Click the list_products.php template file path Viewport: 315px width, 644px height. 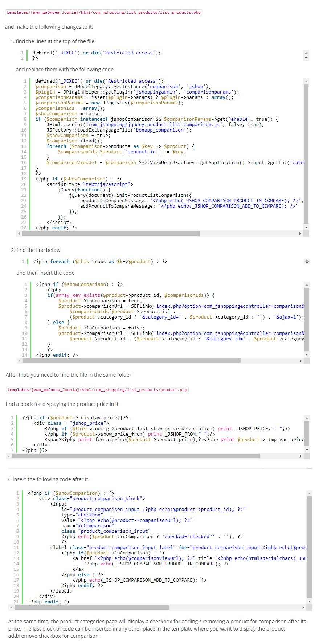coord(104,12)
